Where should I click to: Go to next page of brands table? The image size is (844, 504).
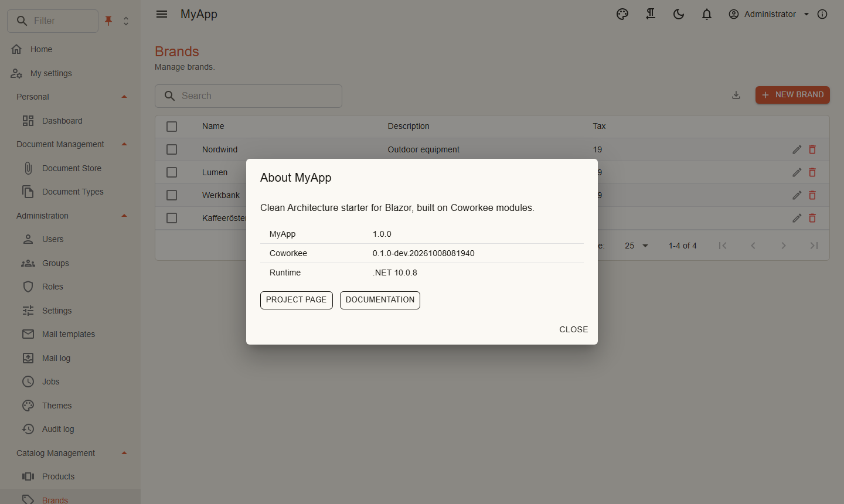[784, 246]
